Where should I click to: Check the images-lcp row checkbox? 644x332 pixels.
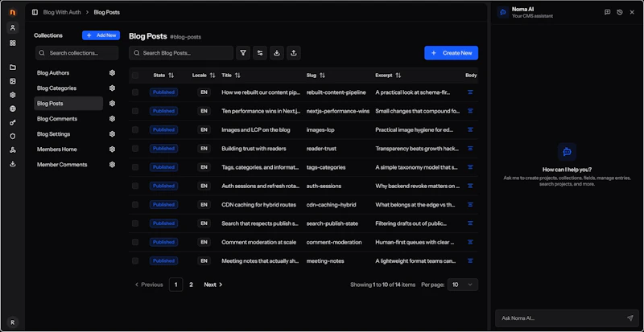pyautogui.click(x=135, y=129)
